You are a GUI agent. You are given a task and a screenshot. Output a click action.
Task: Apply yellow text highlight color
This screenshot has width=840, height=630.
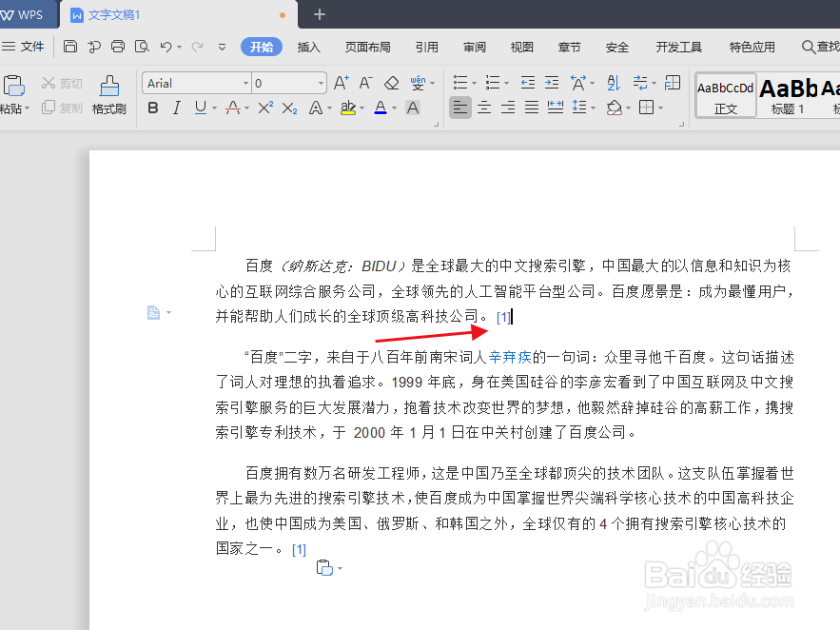347,108
